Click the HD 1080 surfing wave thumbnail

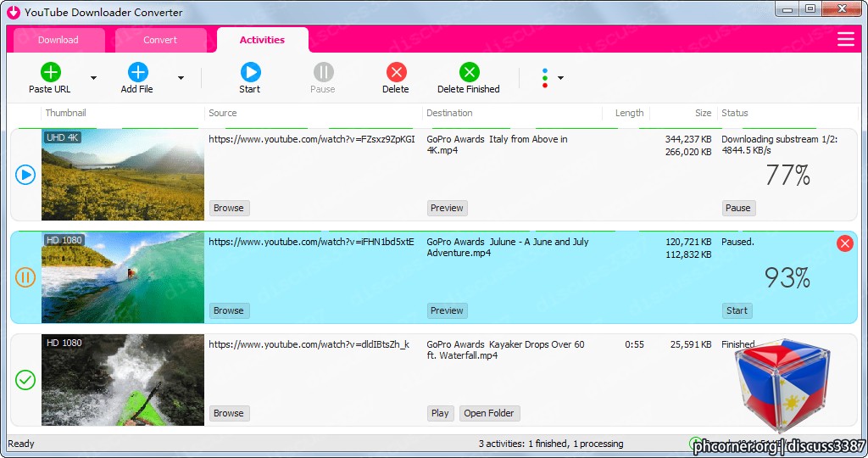tap(123, 277)
